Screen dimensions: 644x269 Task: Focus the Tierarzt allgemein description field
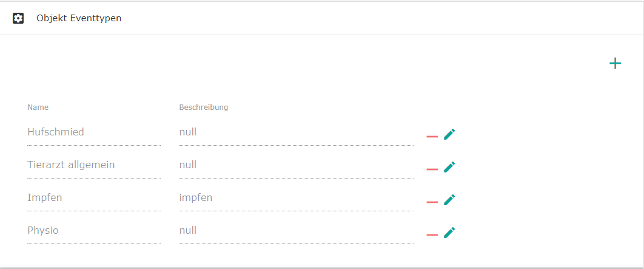(x=295, y=165)
